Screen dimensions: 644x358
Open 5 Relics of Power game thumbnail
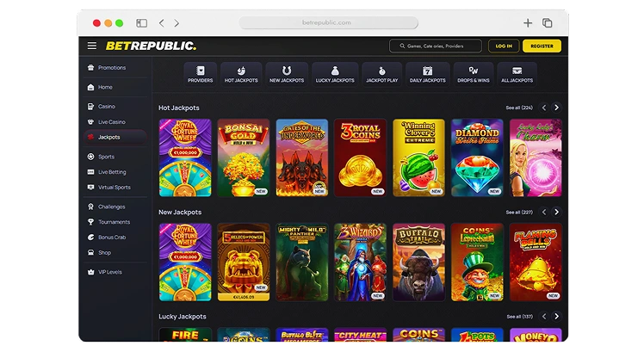pos(244,262)
